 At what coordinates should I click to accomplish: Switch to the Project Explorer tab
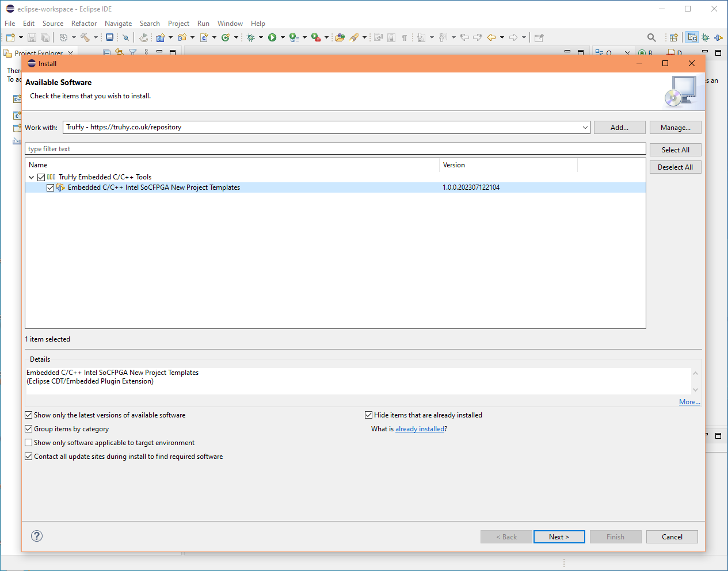pyautogui.click(x=39, y=53)
